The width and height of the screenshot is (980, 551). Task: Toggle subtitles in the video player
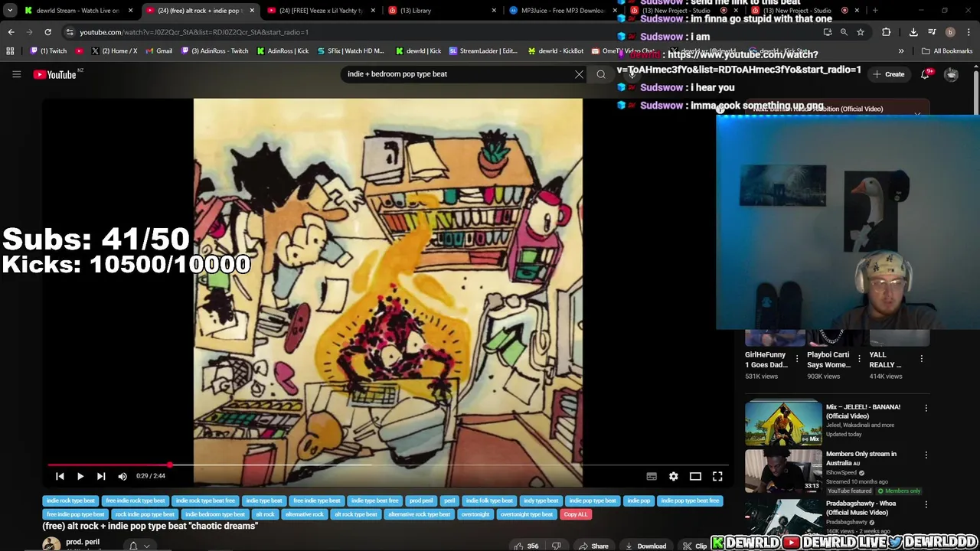(652, 476)
